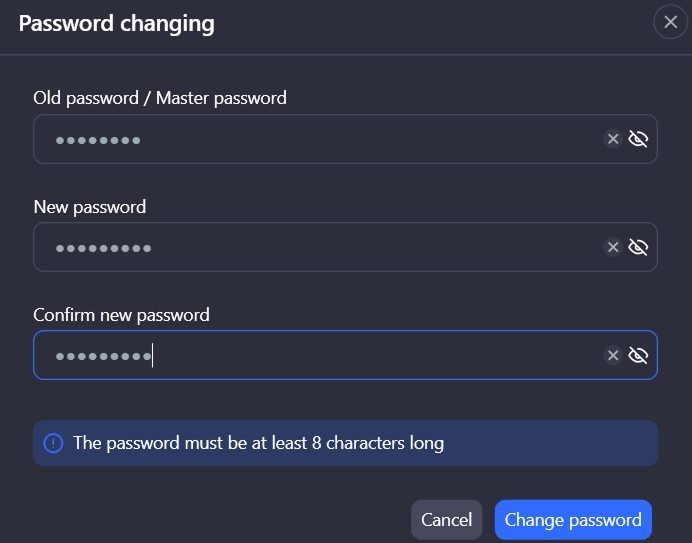Click the 8 characters minimum message text
Viewport: 692px width, 543px height.
click(258, 443)
